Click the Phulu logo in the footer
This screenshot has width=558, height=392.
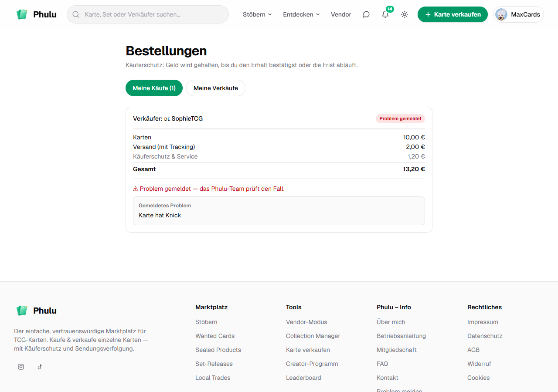(x=36, y=311)
